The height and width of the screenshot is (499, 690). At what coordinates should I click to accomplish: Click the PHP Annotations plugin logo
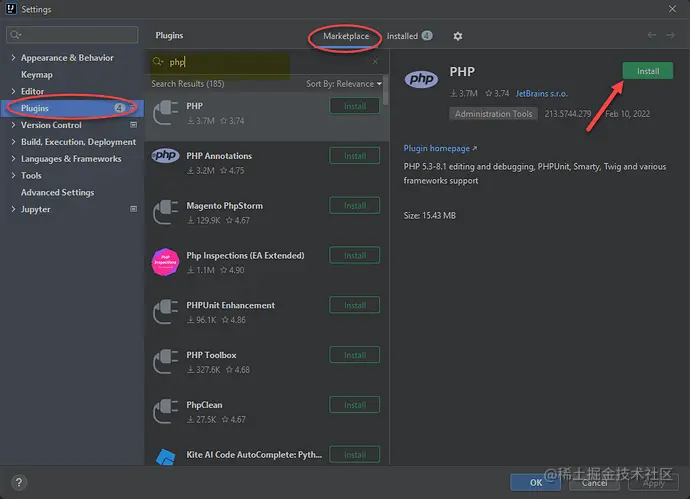pos(165,155)
